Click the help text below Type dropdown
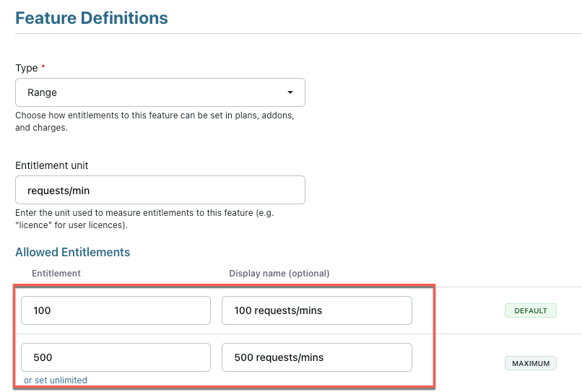Viewport: 582px width, 392px height. (x=154, y=121)
